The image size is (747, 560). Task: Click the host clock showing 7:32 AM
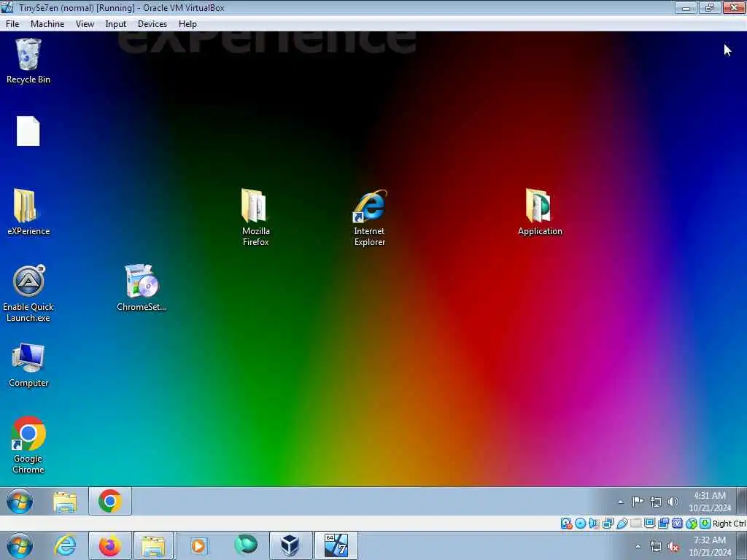pyautogui.click(x=709, y=546)
